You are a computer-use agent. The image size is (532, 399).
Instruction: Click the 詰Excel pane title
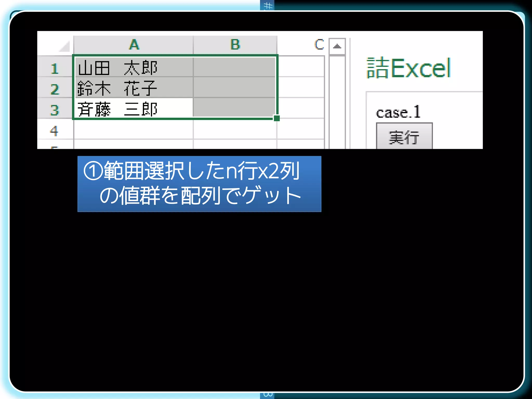click(x=408, y=68)
